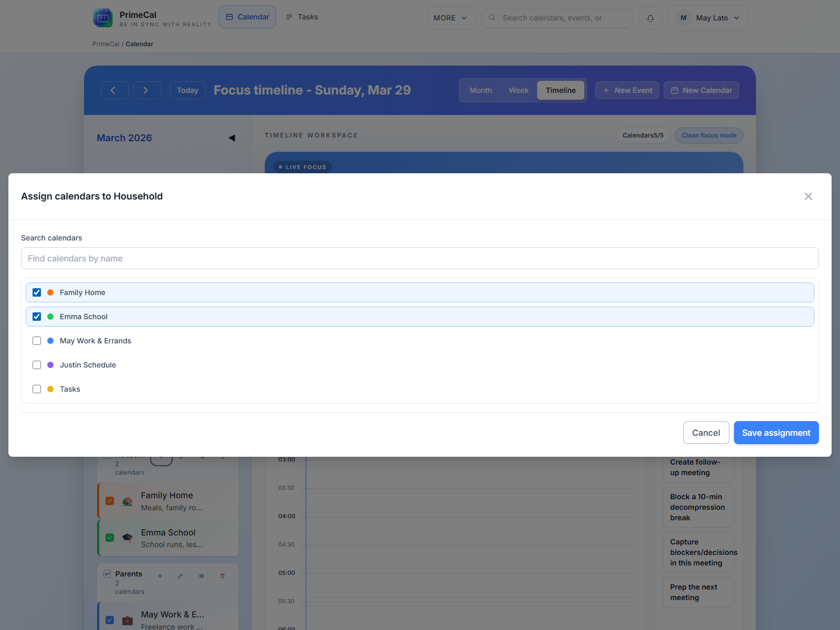Click the calendar icon on New Calendar button
Screen dimensions: 840x630
[x=674, y=90]
